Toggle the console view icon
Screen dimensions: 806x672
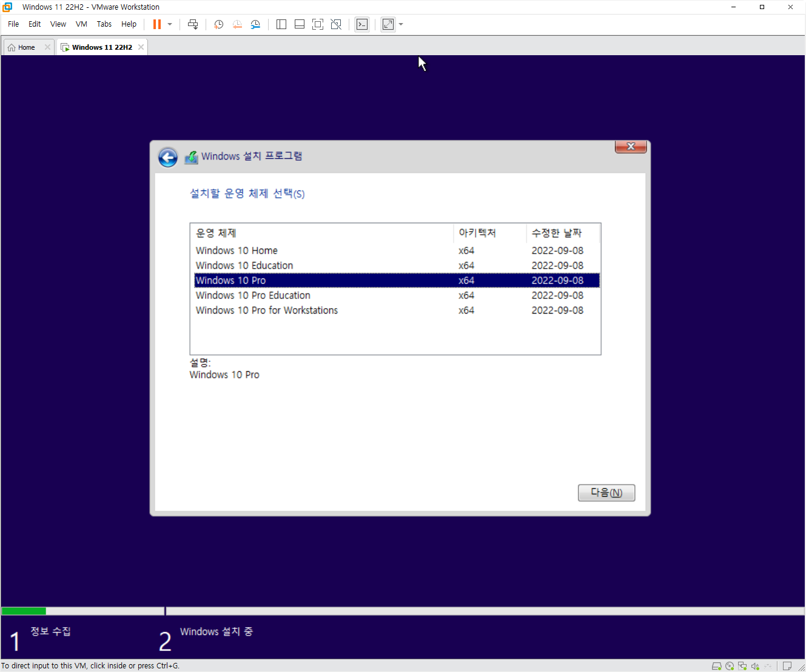pos(362,24)
